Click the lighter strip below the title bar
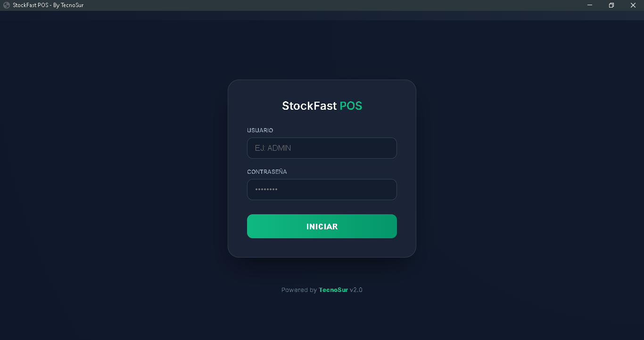 point(322,16)
